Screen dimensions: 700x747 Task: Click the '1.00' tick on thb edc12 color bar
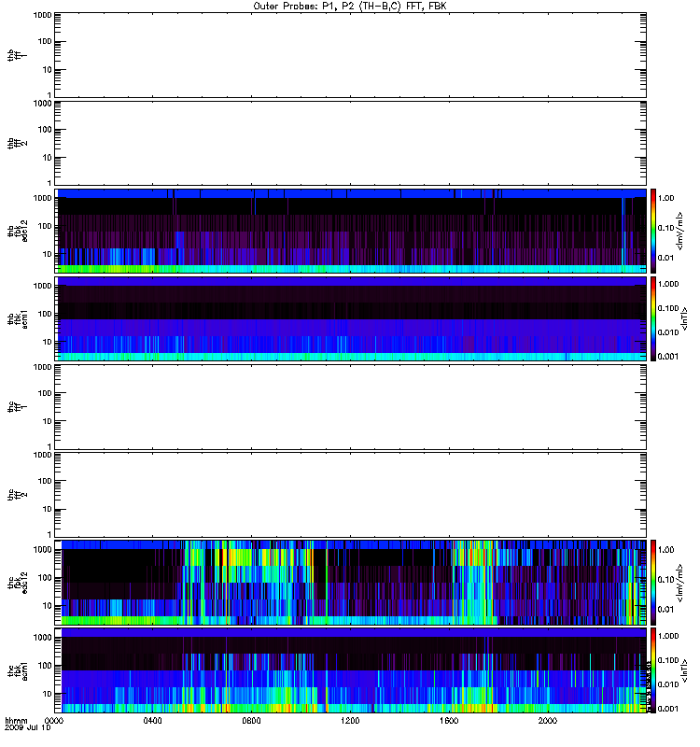(x=666, y=198)
